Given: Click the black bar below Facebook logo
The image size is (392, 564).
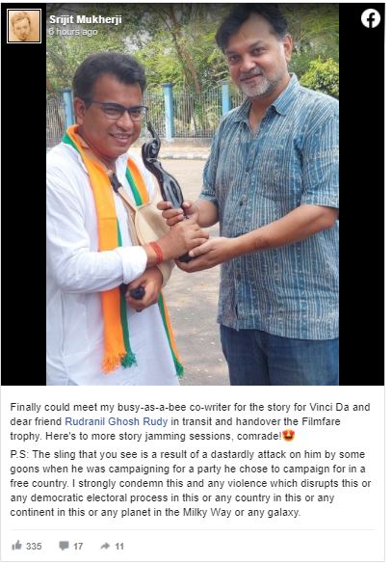Looking at the screenshot, I should 361,208.
